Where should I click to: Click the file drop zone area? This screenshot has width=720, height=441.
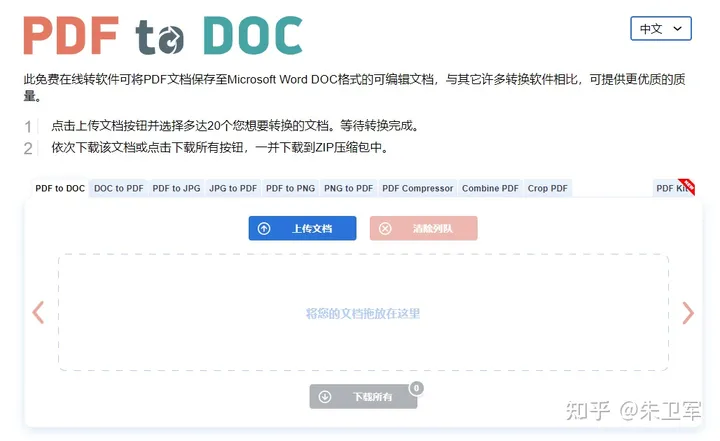tap(363, 312)
